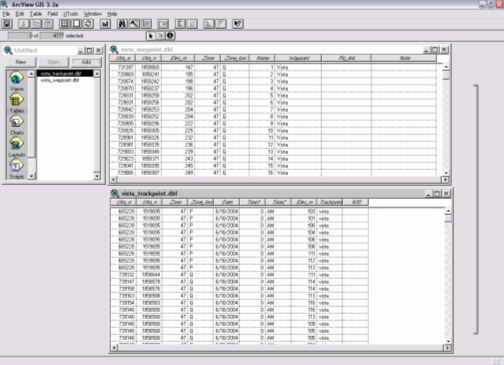Open the Create Chart tool
The image size is (504, 365).
point(105,24)
